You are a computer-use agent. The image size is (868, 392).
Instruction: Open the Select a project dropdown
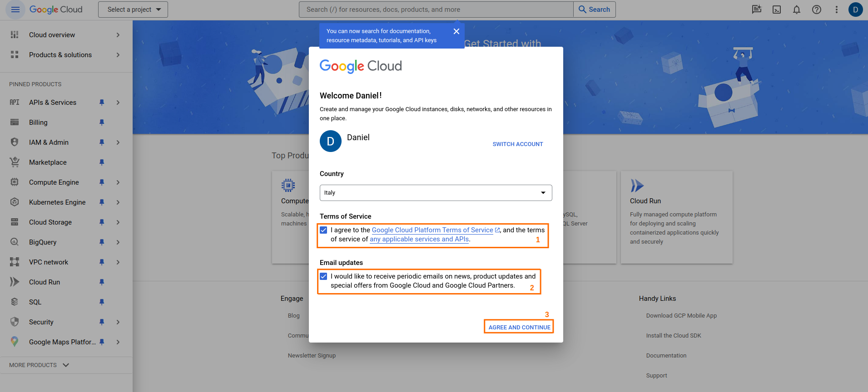tap(133, 10)
